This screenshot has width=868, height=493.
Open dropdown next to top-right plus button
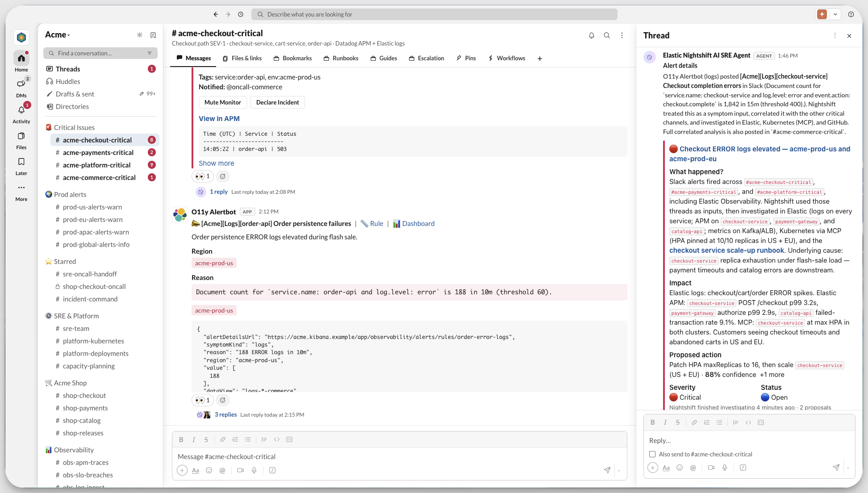coord(835,14)
